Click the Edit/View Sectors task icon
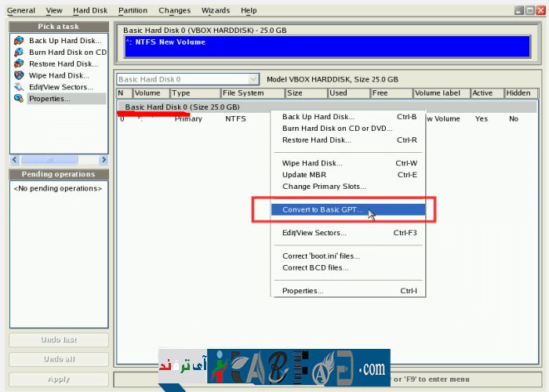Screen dimensions: 549x392 click(x=19, y=87)
